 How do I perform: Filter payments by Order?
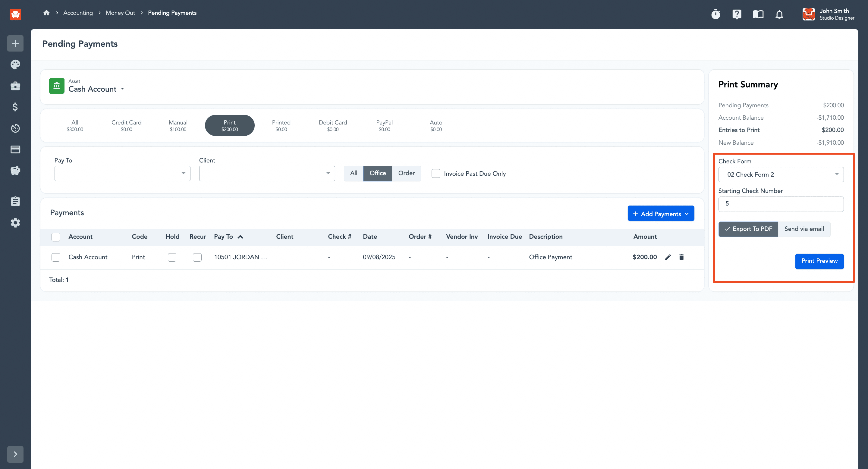coord(406,173)
